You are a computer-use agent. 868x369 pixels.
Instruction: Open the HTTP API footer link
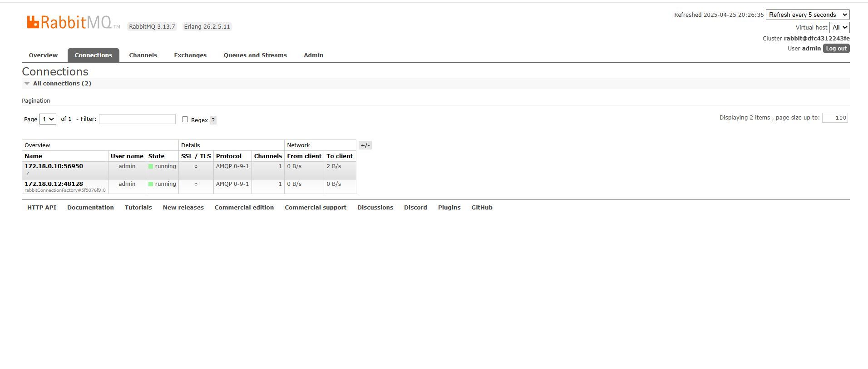[x=42, y=207]
